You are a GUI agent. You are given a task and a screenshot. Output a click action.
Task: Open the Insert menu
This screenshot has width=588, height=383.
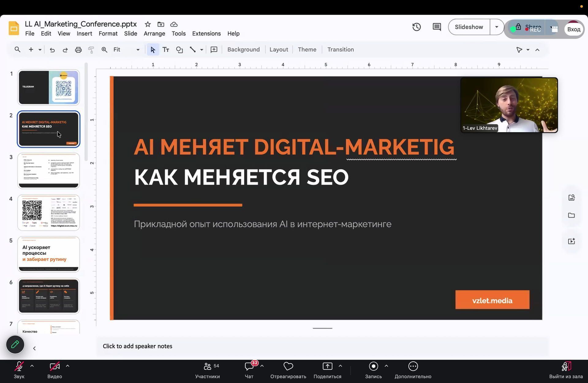84,33
